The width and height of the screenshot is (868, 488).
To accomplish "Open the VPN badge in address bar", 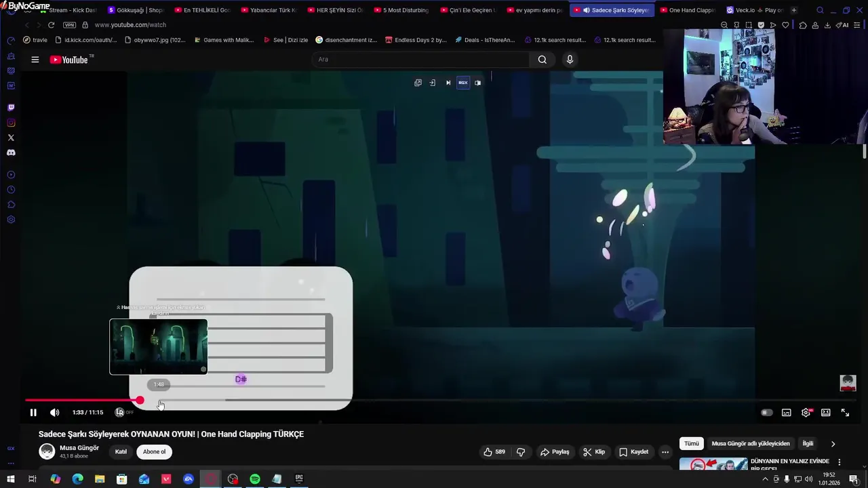I will (69, 25).
